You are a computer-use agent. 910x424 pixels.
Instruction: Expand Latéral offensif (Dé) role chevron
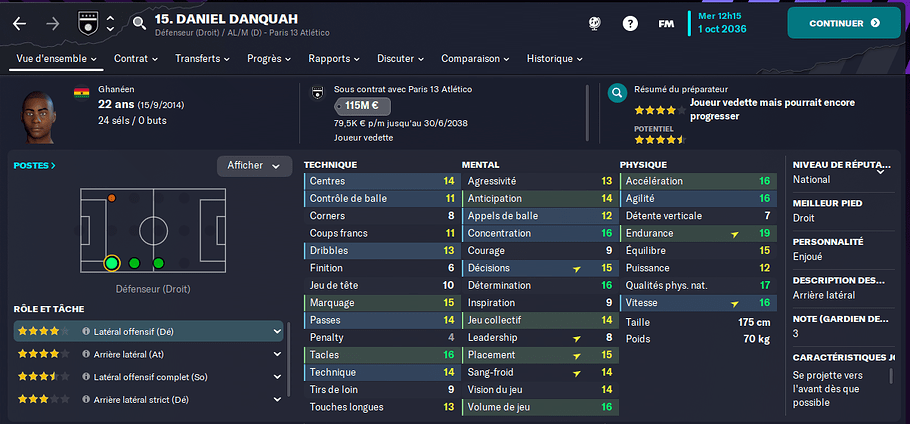click(276, 331)
